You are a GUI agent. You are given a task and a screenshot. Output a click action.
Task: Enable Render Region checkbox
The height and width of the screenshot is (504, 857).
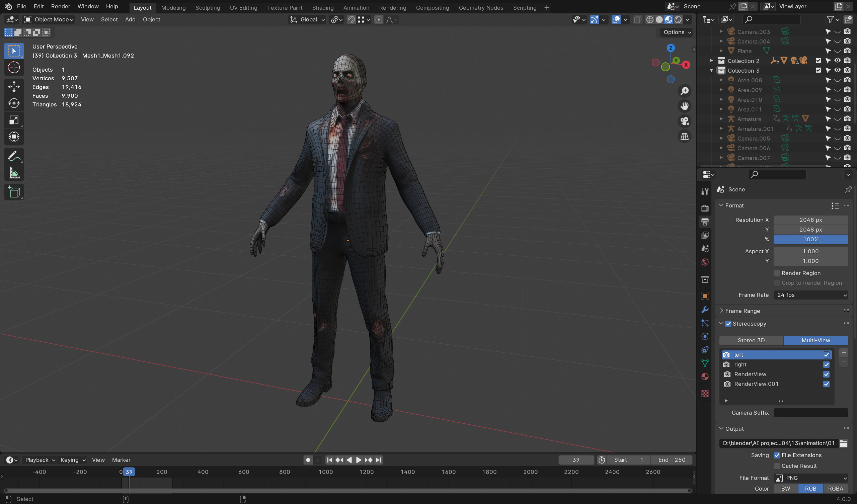777,273
